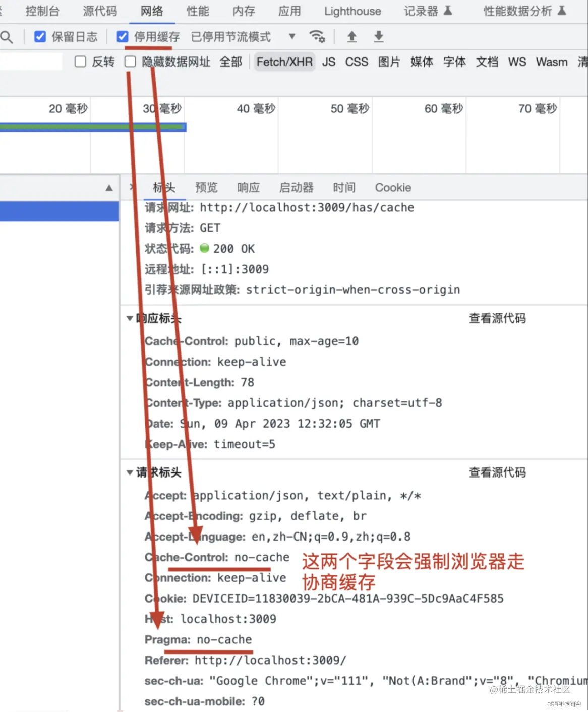
Task: Click the network conditions Wi-Fi icon
Action: [317, 36]
